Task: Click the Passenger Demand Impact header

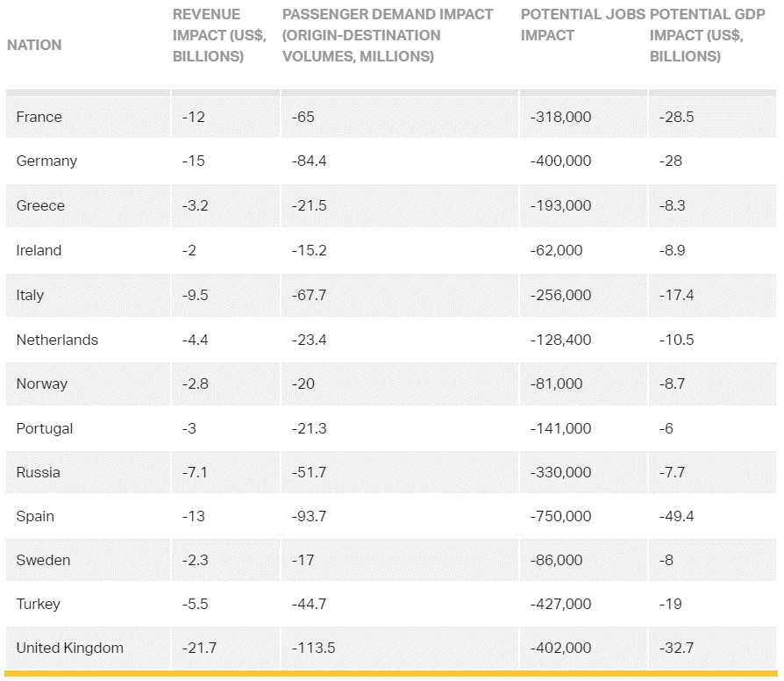Action: (x=388, y=35)
